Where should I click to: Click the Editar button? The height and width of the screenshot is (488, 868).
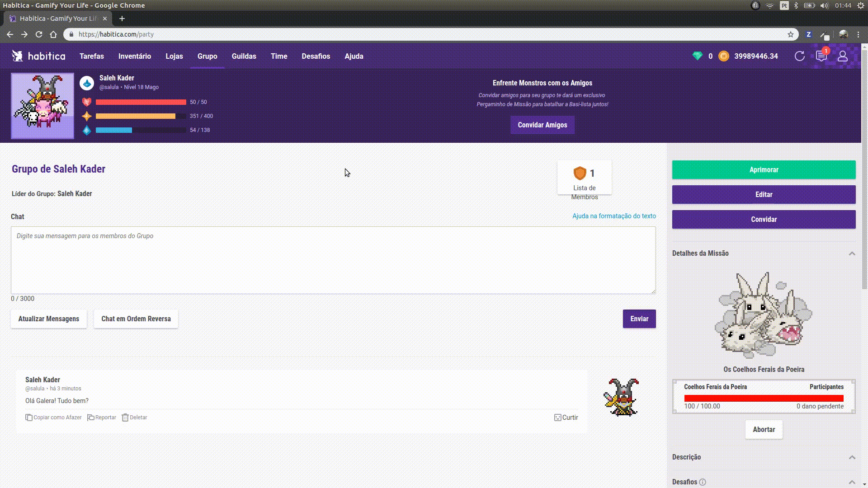pos(764,195)
